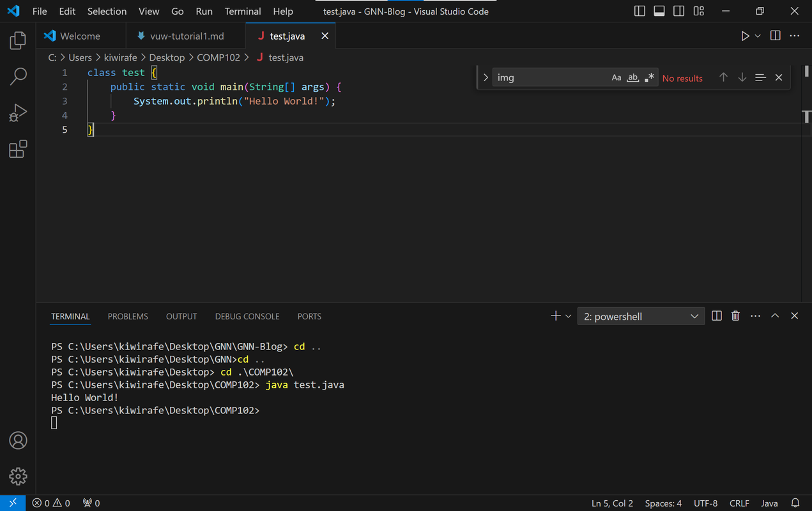
Task: Change file encoding UTF-8
Action: pyautogui.click(x=706, y=503)
